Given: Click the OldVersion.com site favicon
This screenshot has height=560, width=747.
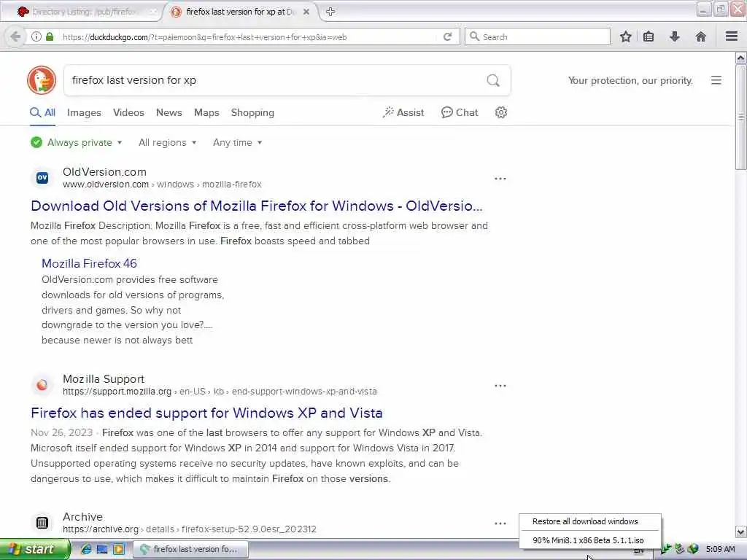Looking at the screenshot, I should pos(42,178).
